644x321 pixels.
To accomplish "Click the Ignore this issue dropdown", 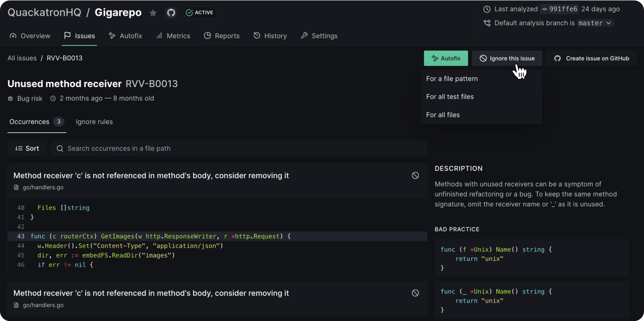I will pyautogui.click(x=507, y=58).
